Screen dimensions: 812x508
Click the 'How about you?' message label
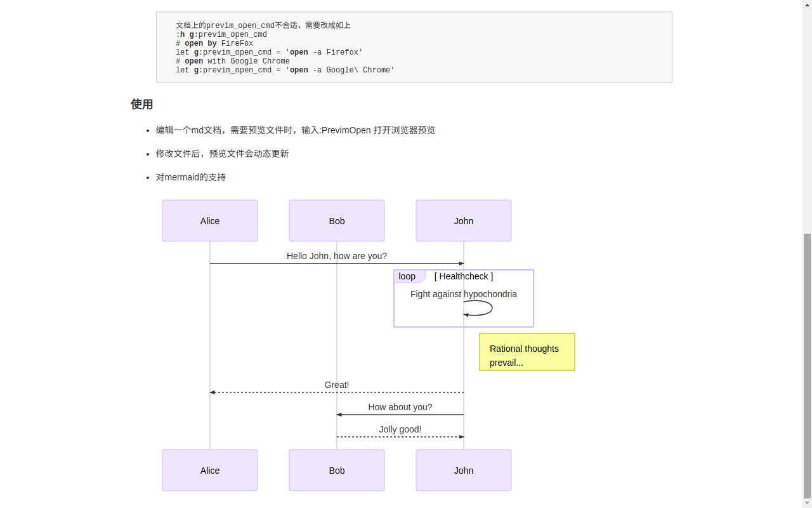point(400,407)
